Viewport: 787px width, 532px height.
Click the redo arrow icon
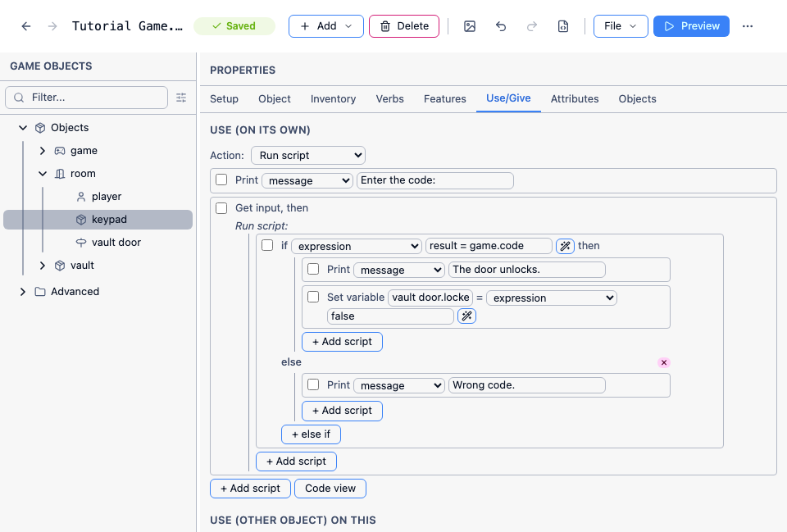[531, 26]
